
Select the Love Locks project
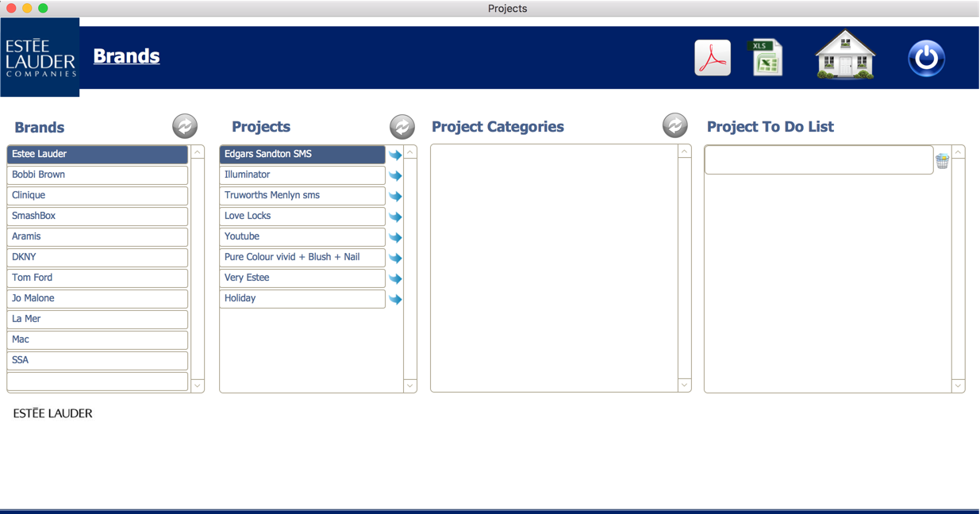302,216
